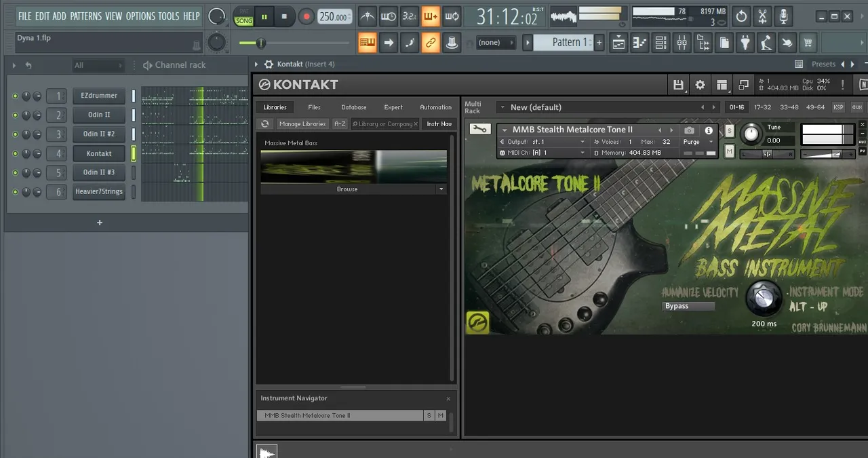Select the EZdrummer channel

coord(99,96)
